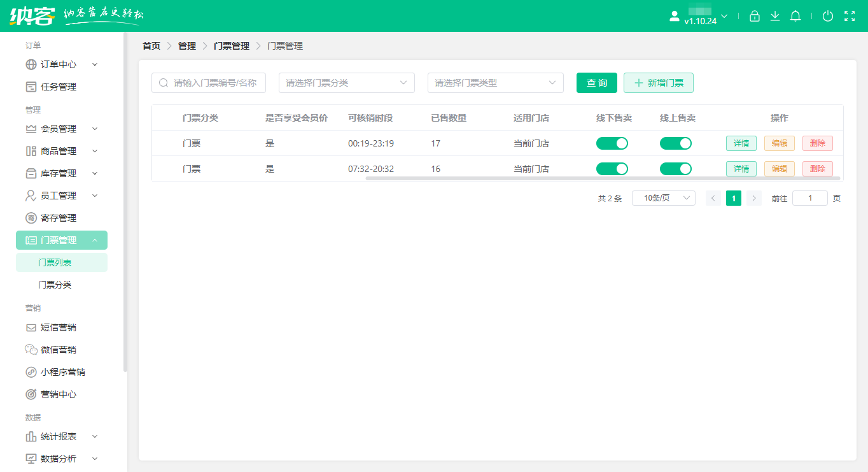The width and height of the screenshot is (868, 472).
Task: Click the download icon in top bar
Action: coord(775,15)
